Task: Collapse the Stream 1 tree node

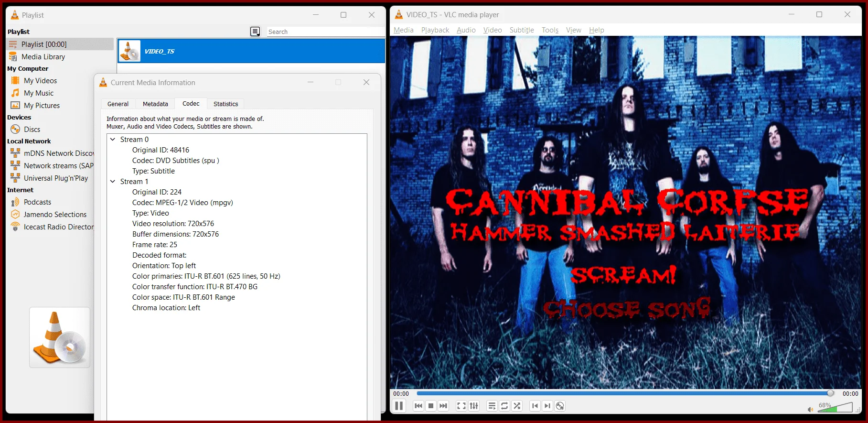Action: coord(113,182)
